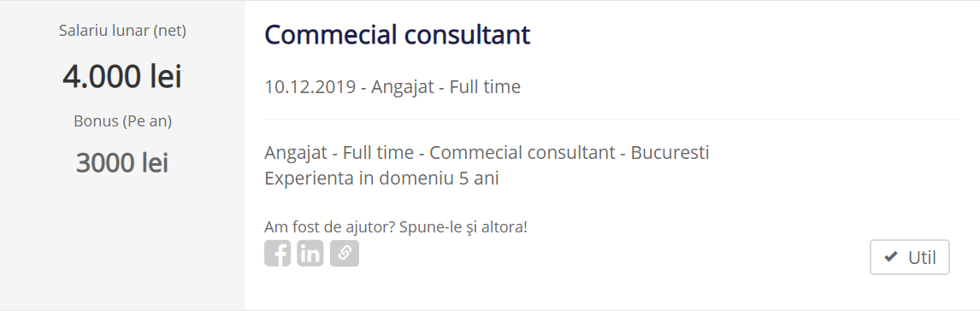Open the Commecial consultant title
The image size is (980, 311).
click(x=398, y=35)
